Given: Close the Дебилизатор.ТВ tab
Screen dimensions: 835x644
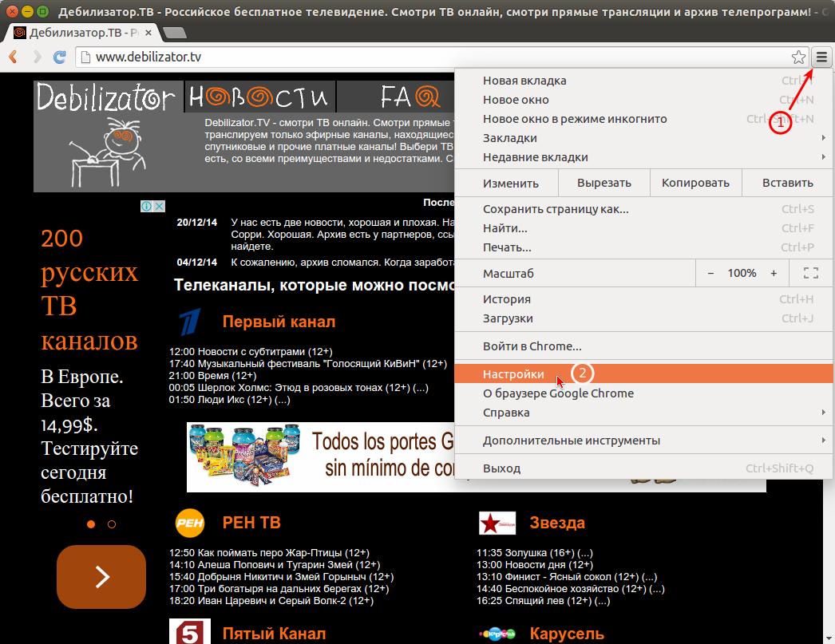Looking at the screenshot, I should (148, 33).
